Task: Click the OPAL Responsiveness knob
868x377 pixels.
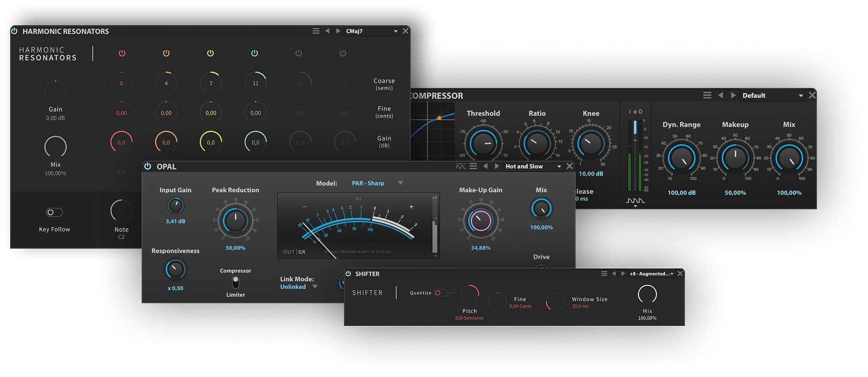Action: coord(175,269)
